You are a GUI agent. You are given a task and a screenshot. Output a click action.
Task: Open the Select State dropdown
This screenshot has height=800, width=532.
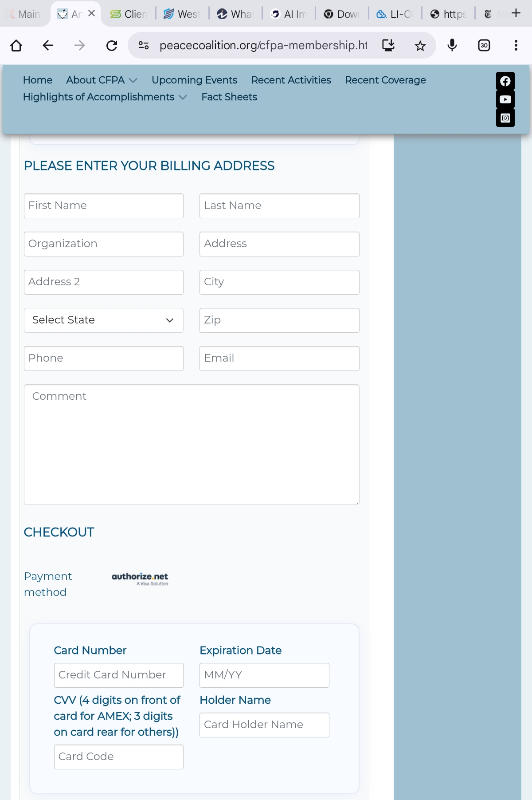tap(104, 320)
